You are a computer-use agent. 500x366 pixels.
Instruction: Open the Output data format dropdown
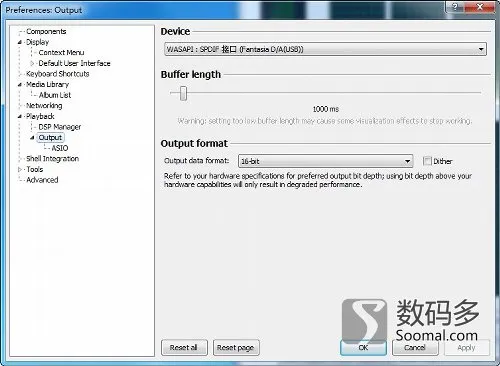tap(326, 161)
